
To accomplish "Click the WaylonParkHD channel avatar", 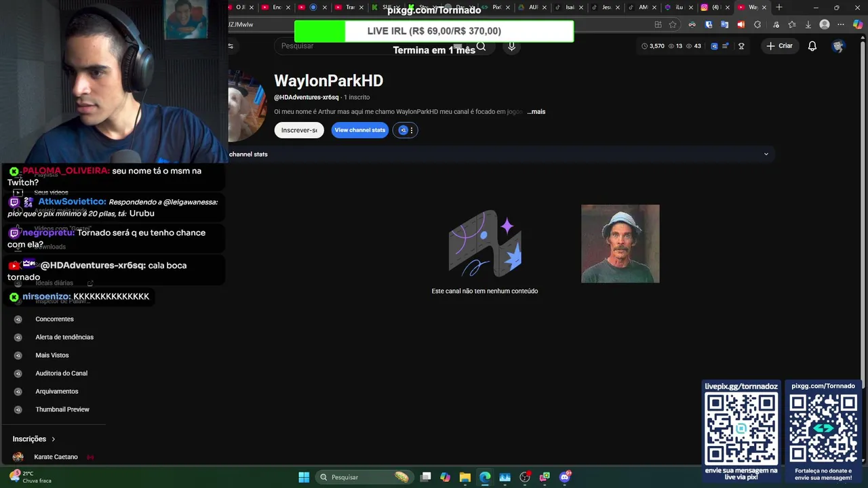I will tap(248, 106).
